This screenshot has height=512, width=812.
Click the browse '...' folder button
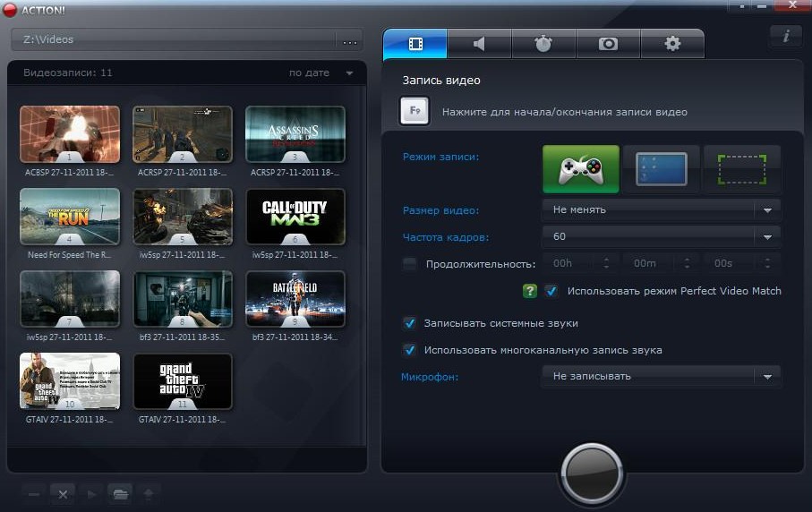tap(350, 40)
